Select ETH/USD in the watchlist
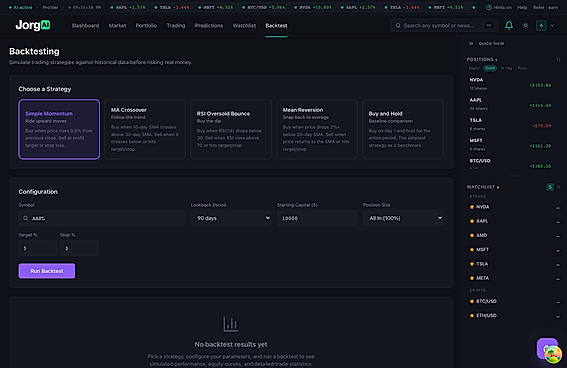 (x=486, y=316)
